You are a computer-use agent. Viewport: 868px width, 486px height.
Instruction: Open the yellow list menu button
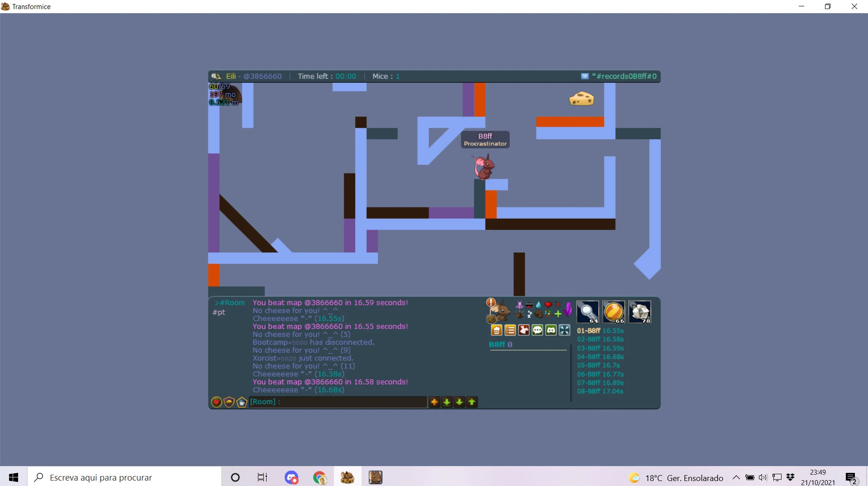pos(510,330)
